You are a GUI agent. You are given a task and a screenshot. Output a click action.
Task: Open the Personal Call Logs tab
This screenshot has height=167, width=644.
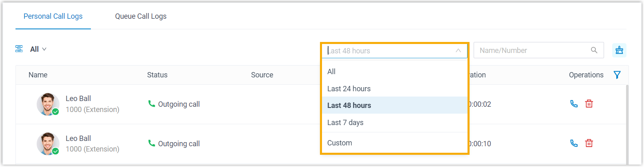coord(53,16)
